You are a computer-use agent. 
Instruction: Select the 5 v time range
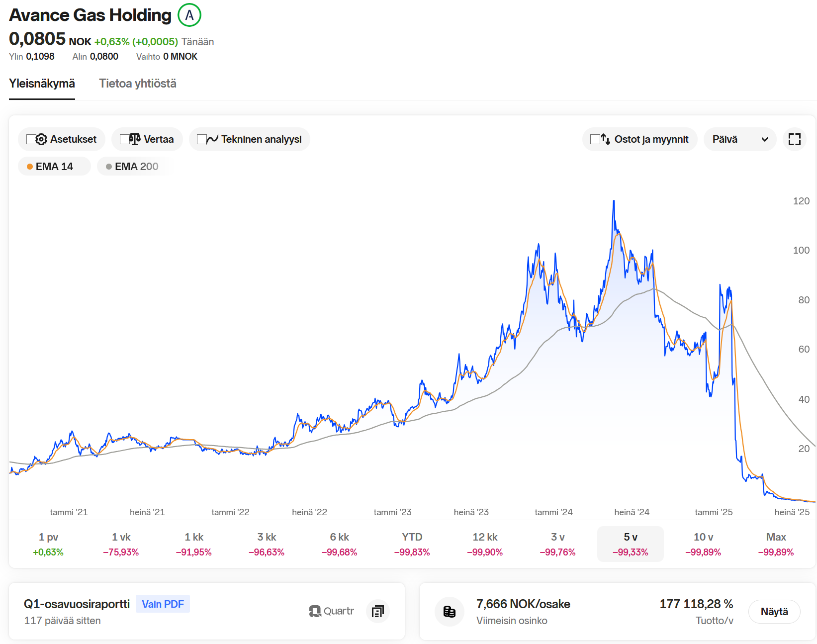pyautogui.click(x=631, y=544)
